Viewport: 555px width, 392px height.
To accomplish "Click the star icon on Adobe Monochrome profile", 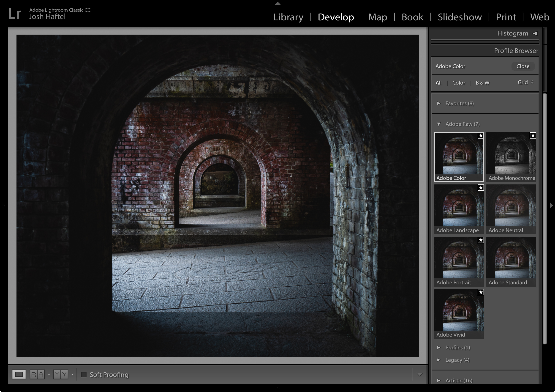I will tap(533, 136).
